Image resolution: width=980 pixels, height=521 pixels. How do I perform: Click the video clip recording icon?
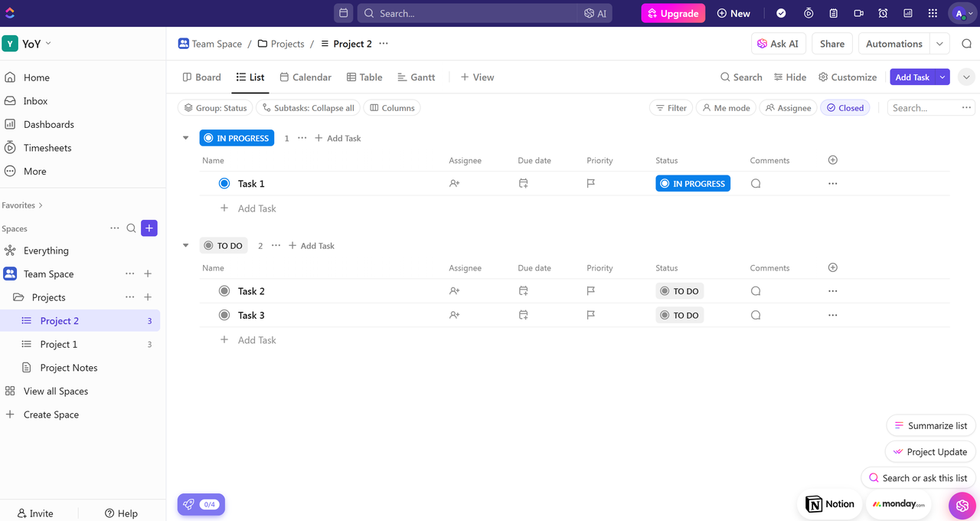(858, 13)
